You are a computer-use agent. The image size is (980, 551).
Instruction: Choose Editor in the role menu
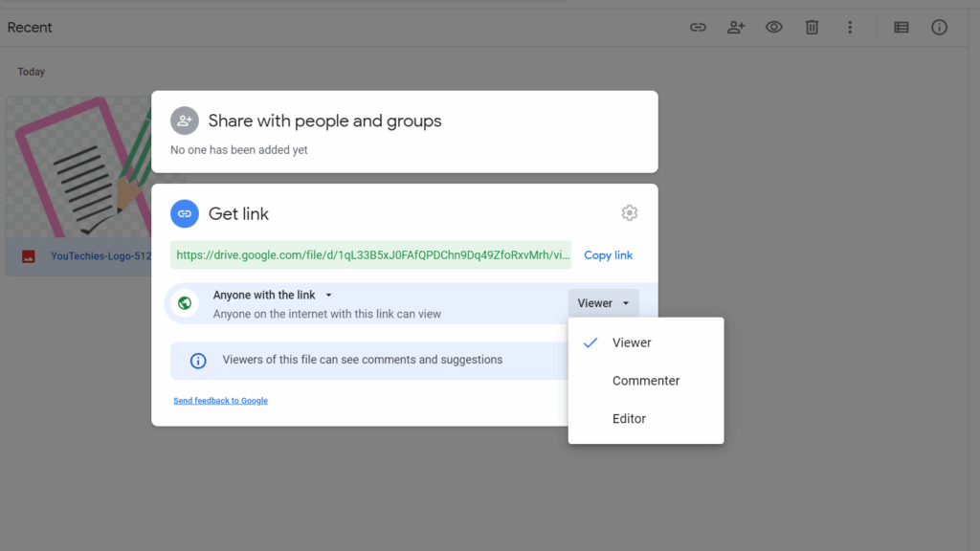click(x=646, y=419)
